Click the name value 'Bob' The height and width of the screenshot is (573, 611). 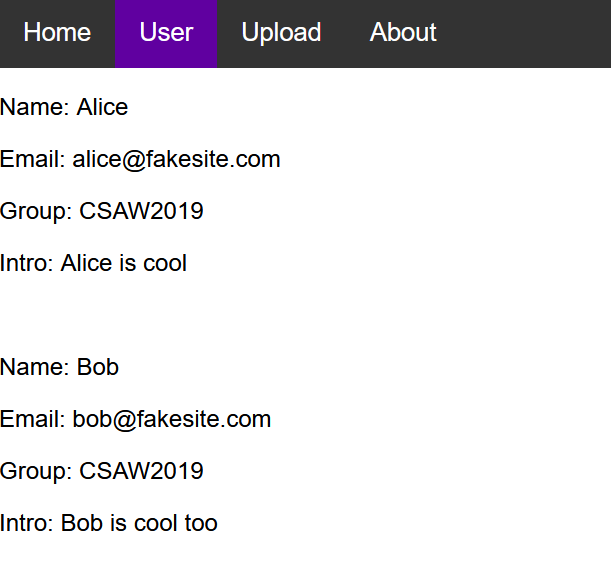(98, 367)
